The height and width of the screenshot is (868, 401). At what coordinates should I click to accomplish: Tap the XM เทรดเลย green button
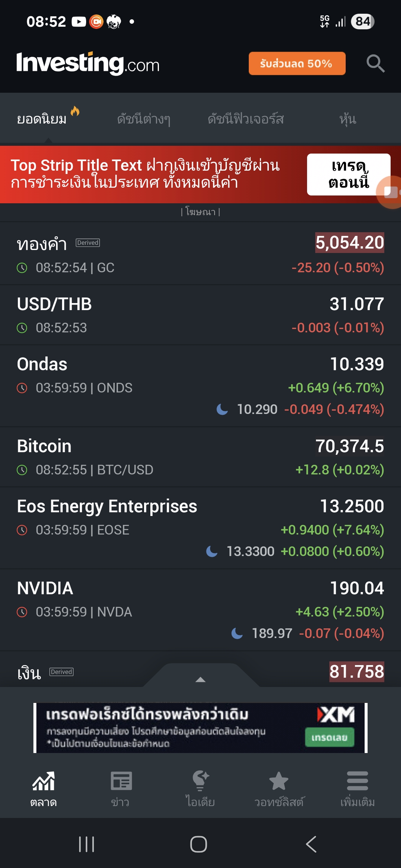(329, 737)
